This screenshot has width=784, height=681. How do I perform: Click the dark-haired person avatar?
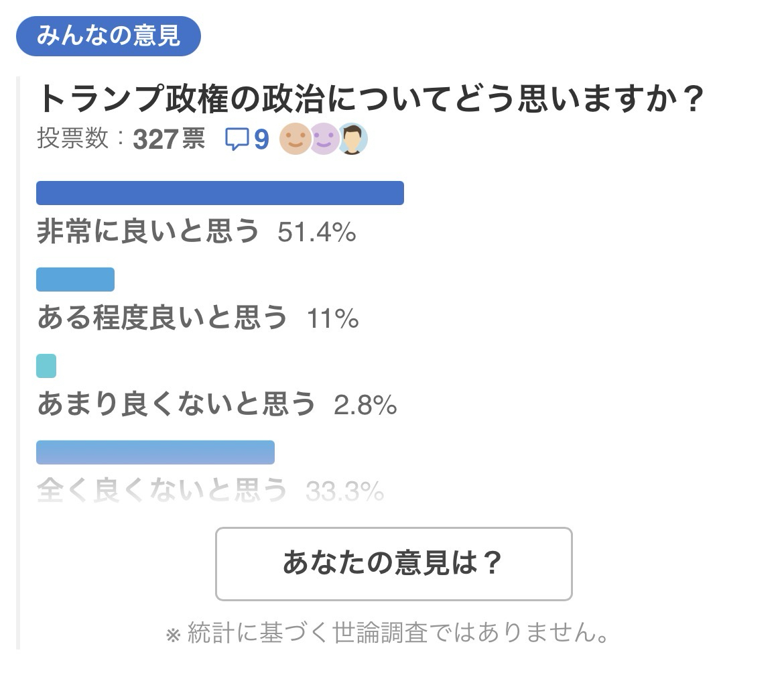(x=353, y=139)
